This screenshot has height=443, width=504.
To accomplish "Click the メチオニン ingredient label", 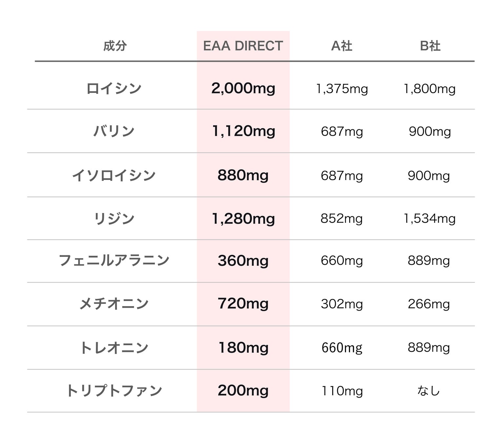I will pos(114,304).
